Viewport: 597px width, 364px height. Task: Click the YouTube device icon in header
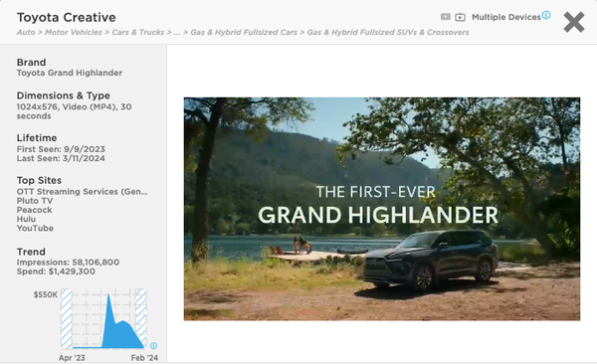coord(445,17)
